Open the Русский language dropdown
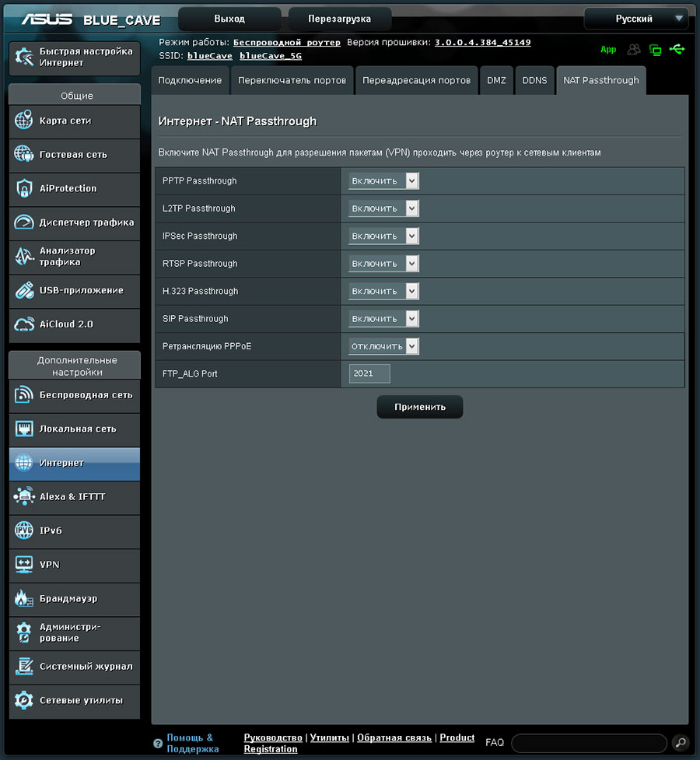Viewport: 700px width, 760px height. tap(636, 19)
